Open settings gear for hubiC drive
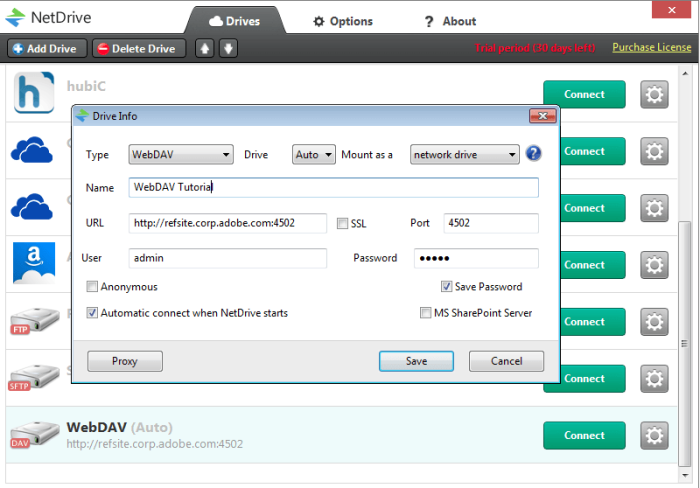 pyautogui.click(x=654, y=94)
